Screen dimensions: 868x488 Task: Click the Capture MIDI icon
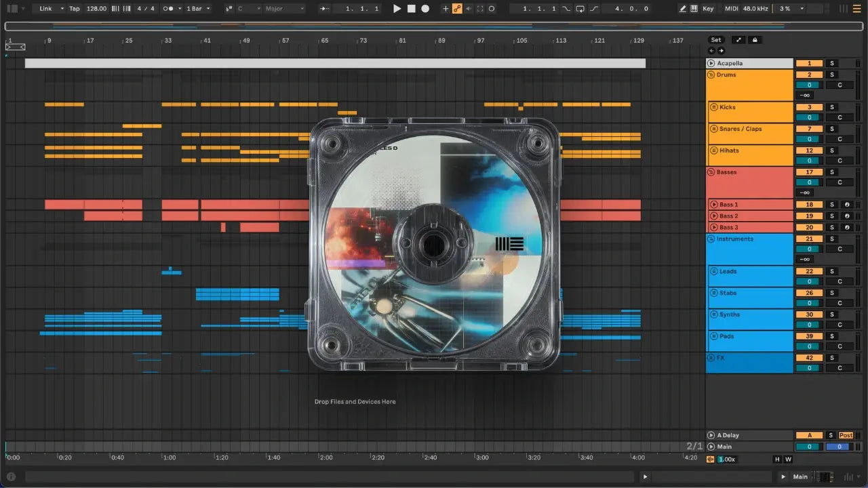coord(480,9)
